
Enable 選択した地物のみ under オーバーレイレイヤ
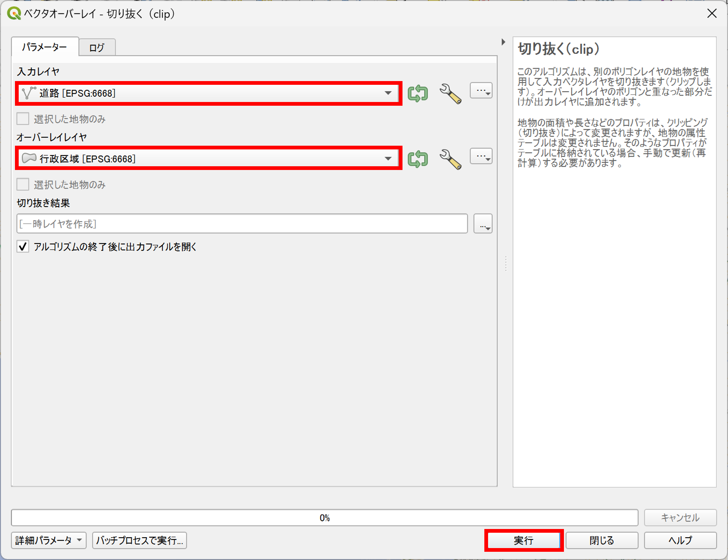pos(23,185)
